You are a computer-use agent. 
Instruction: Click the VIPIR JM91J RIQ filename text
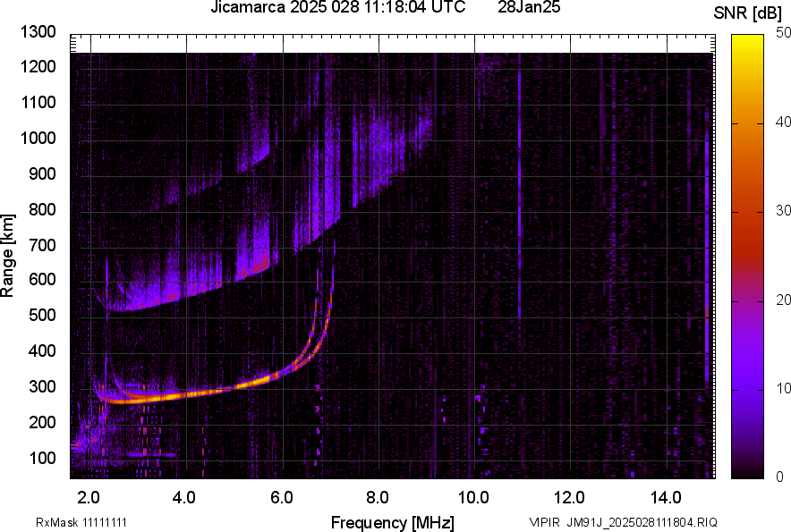(623, 522)
